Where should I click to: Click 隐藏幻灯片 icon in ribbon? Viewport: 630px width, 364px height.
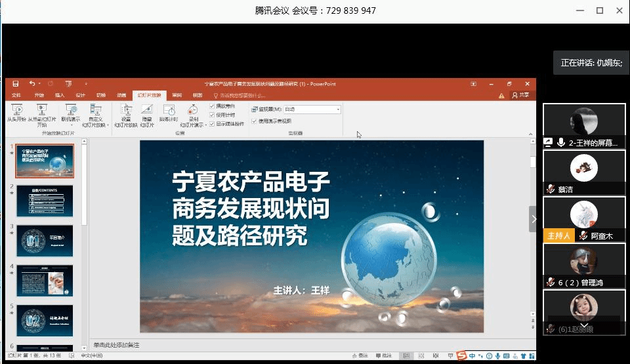pos(147,110)
